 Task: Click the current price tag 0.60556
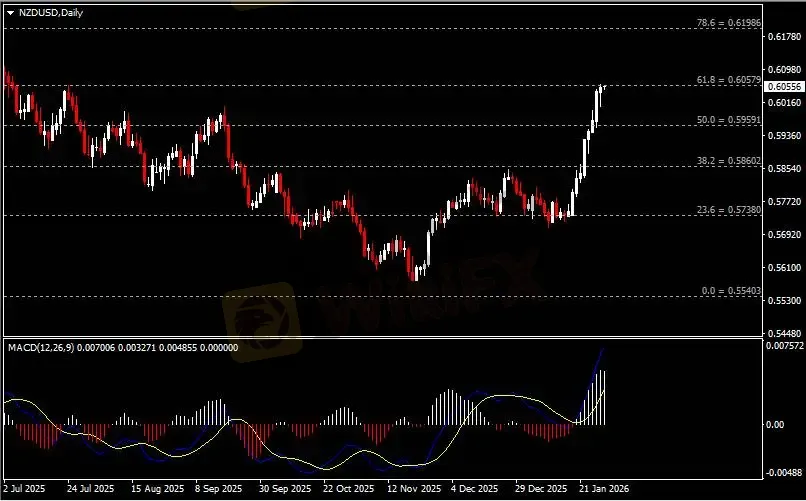784,87
